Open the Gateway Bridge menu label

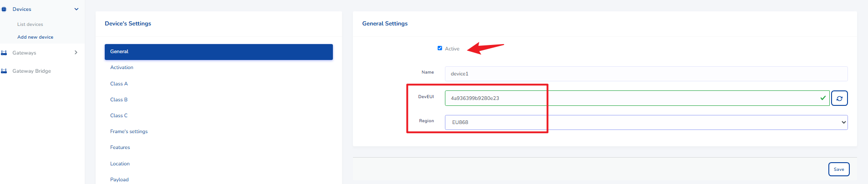click(31, 71)
